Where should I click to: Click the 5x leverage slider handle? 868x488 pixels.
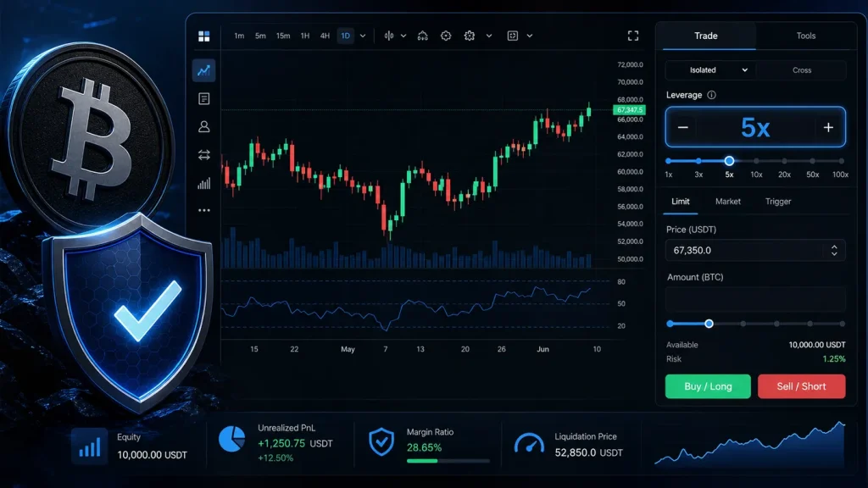pos(729,161)
